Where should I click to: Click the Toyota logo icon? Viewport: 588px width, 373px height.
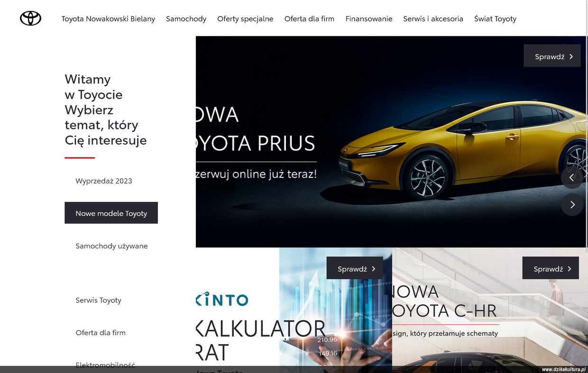(30, 18)
